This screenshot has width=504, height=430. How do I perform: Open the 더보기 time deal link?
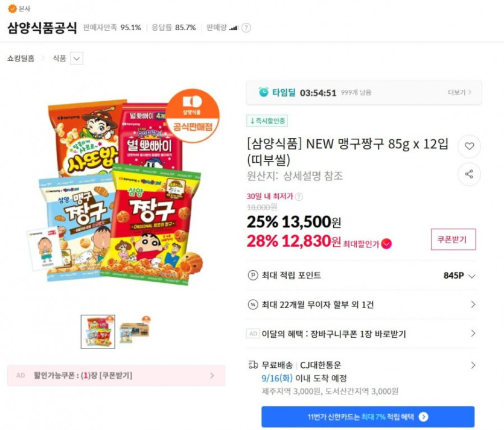point(460,92)
